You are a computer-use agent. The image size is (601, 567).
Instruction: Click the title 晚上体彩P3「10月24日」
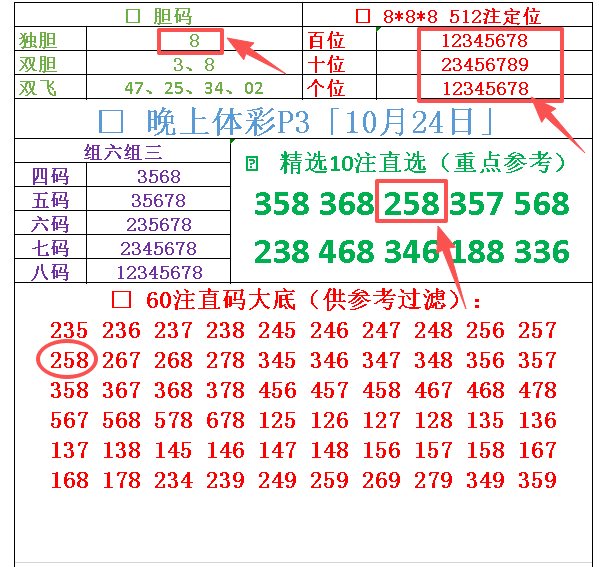click(296, 122)
